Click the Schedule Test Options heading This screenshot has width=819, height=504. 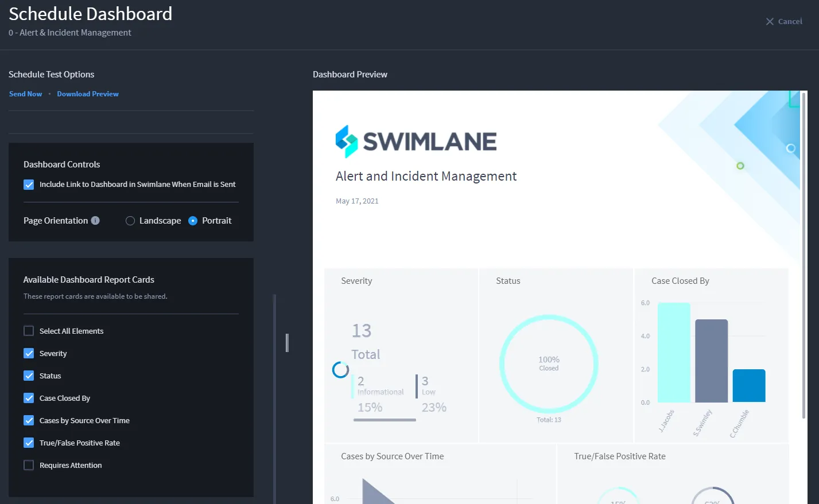pos(52,75)
